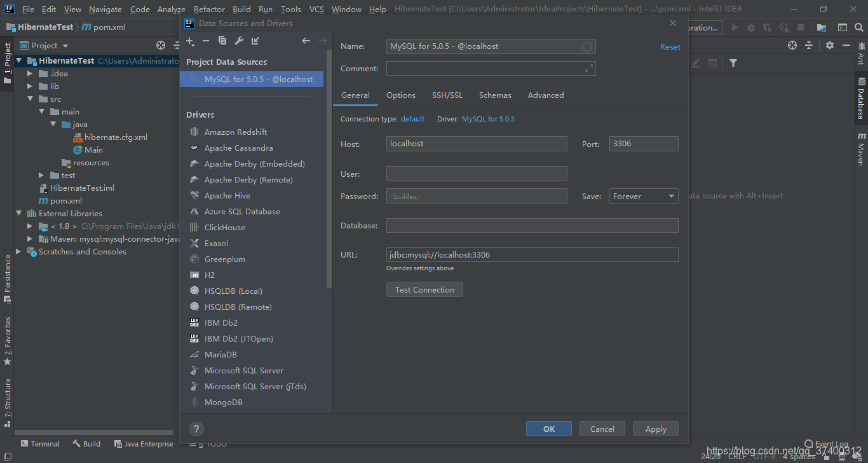Viewport: 868px width, 463px height.
Task: Click the Apply button
Action: click(656, 429)
